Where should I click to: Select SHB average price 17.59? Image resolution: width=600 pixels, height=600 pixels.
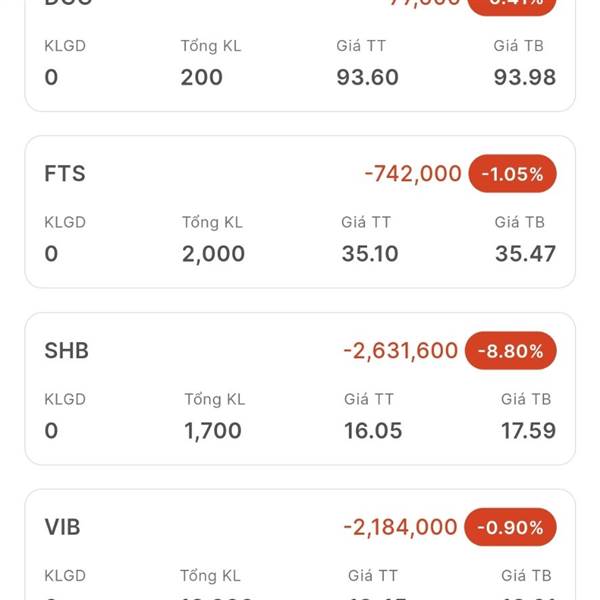click(x=527, y=431)
